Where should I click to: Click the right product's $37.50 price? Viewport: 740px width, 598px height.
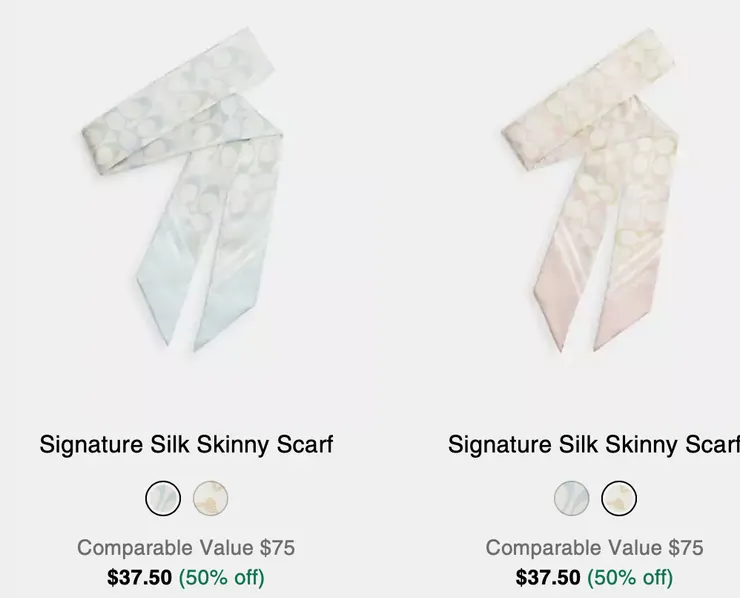tap(548, 577)
